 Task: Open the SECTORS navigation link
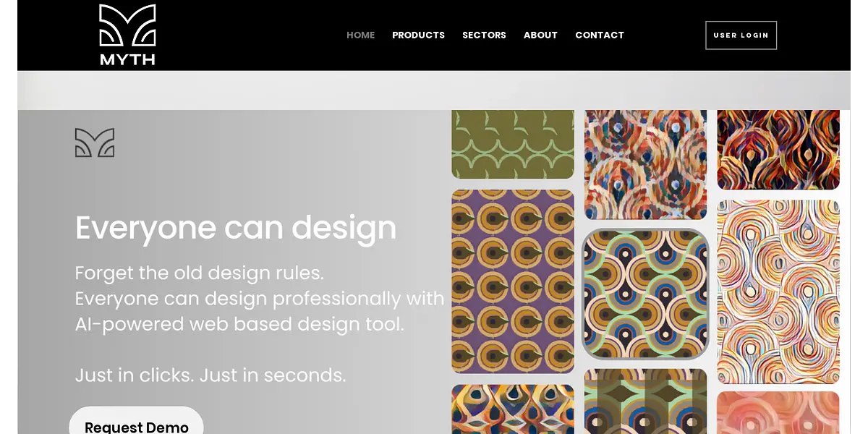point(484,35)
